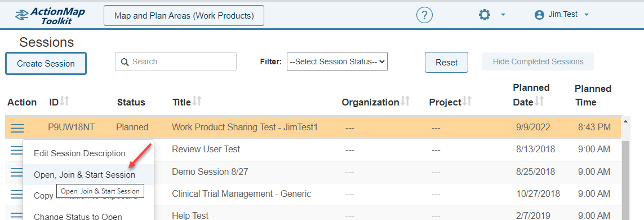The image size is (644, 220).
Task: Click planned date 8/25/2018
Action: pos(536,171)
